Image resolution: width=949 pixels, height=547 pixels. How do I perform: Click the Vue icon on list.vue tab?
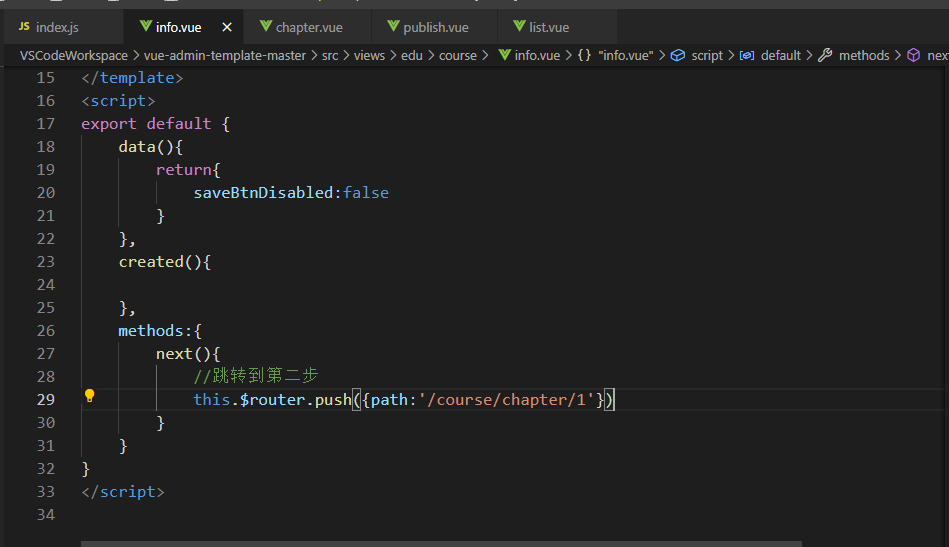(519, 26)
